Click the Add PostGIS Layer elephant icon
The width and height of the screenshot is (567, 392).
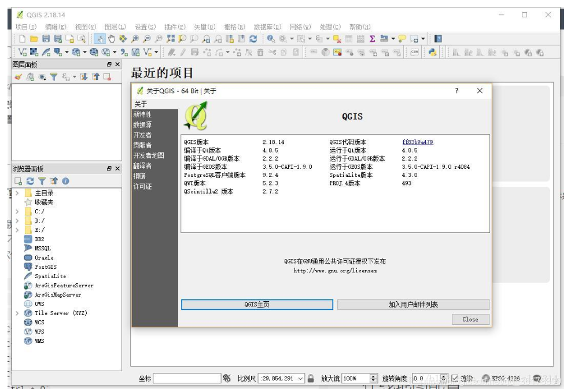pyautogui.click(x=57, y=53)
